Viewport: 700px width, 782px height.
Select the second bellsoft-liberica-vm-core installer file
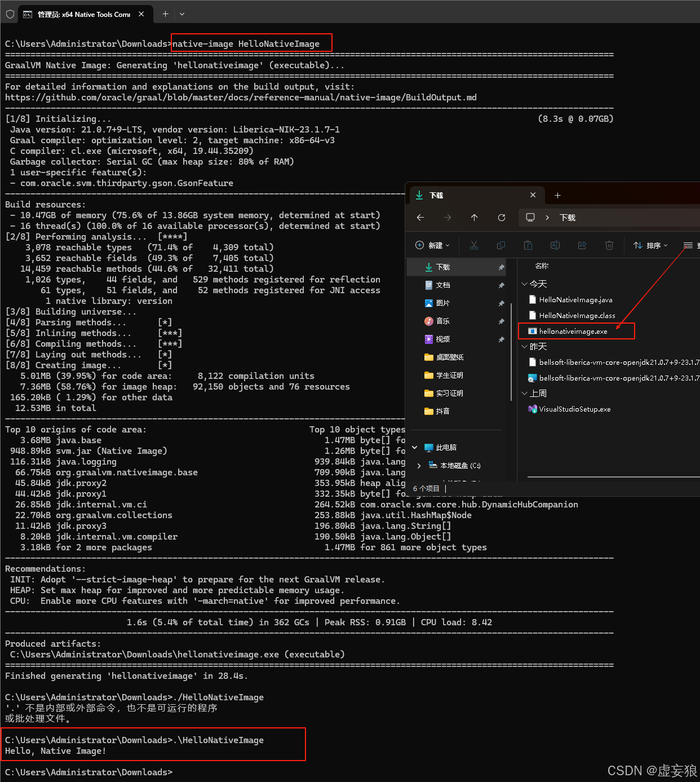point(614,378)
